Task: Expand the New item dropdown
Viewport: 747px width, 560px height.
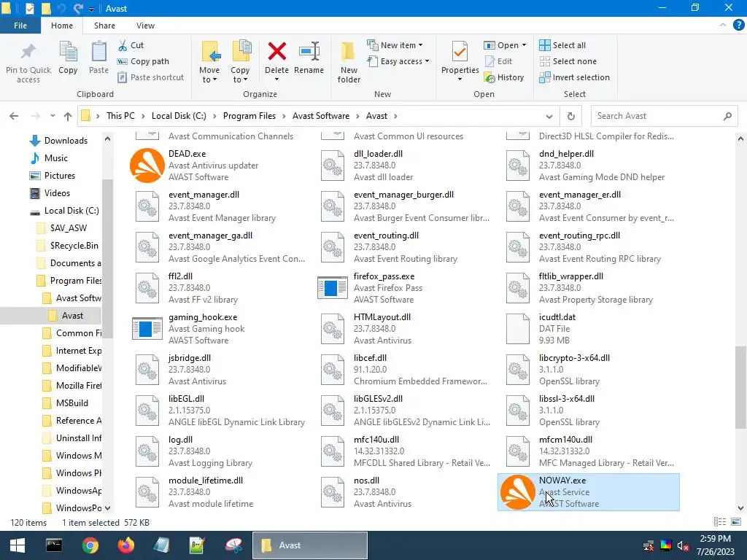Action: tap(420, 45)
